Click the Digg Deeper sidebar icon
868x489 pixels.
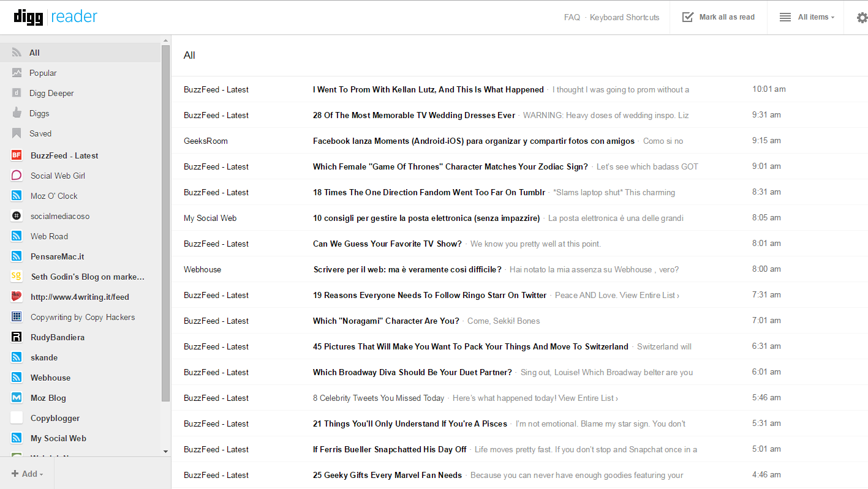pyautogui.click(x=17, y=93)
